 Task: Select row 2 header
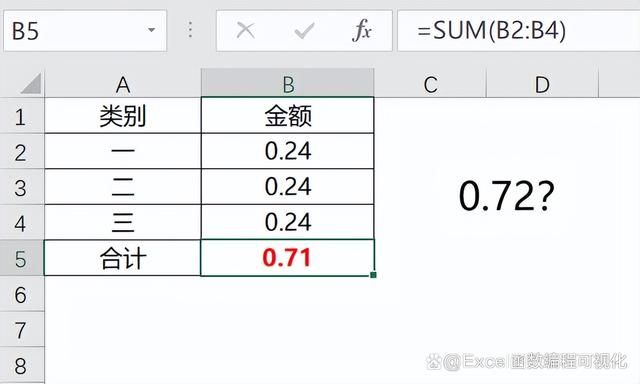click(21, 152)
